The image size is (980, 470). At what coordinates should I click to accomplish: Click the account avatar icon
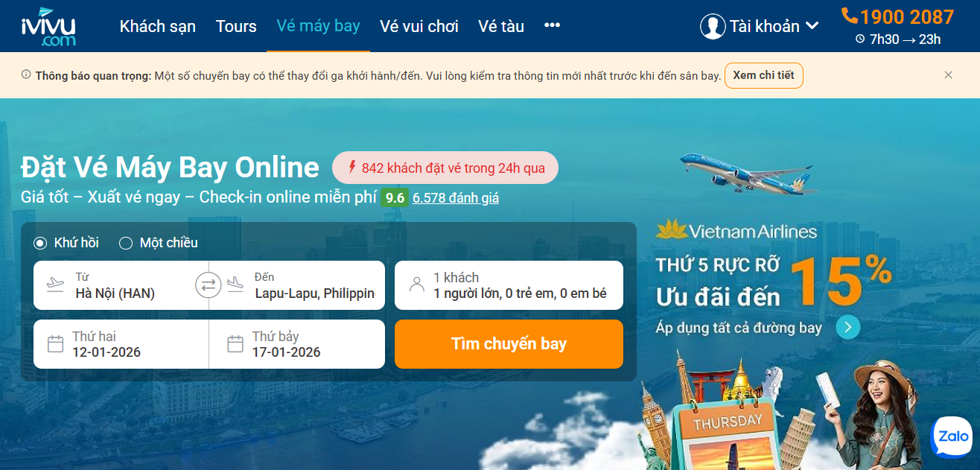tap(713, 26)
